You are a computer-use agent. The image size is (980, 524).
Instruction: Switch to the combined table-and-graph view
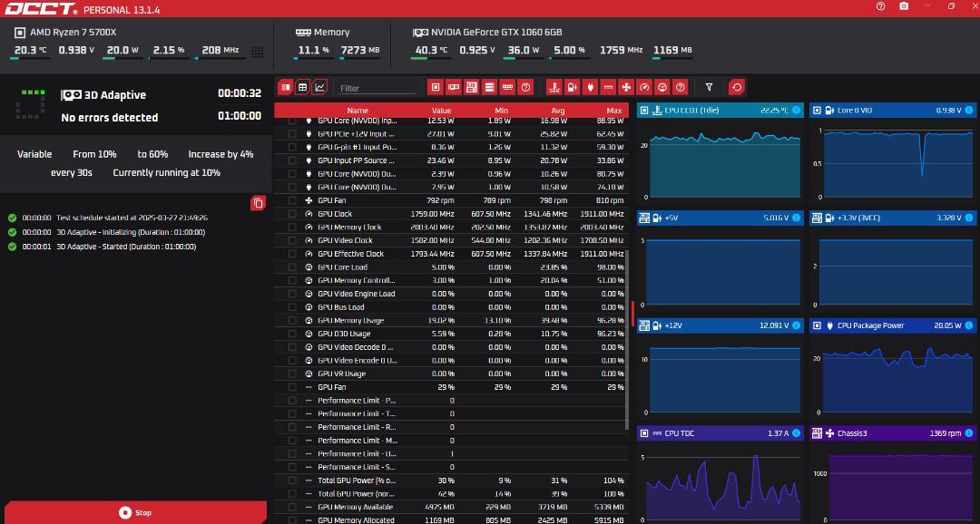coord(285,87)
